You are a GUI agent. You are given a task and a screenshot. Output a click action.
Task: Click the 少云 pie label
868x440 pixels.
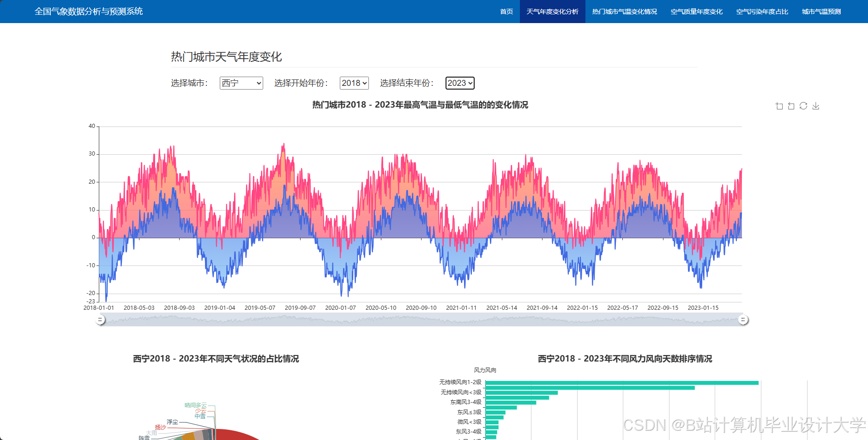[200, 411]
